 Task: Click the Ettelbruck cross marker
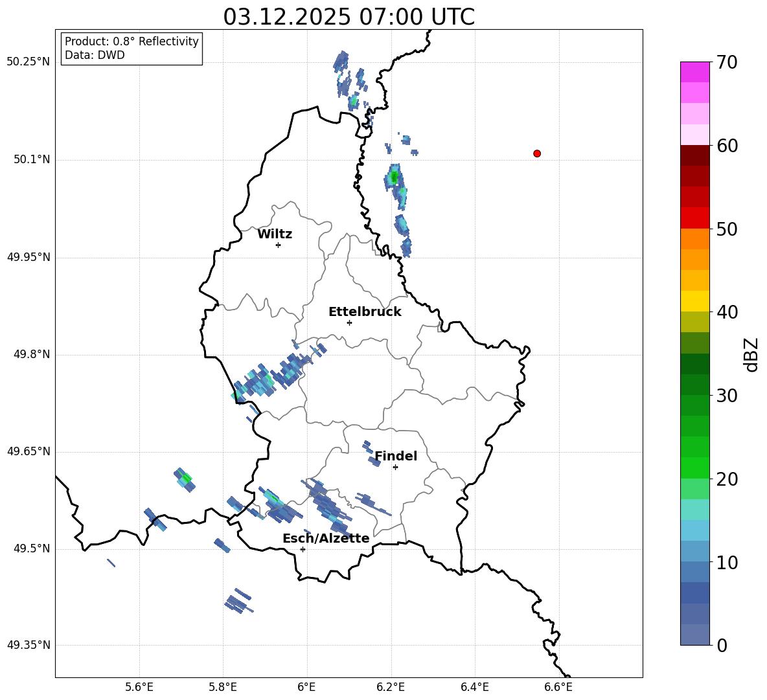click(x=349, y=322)
